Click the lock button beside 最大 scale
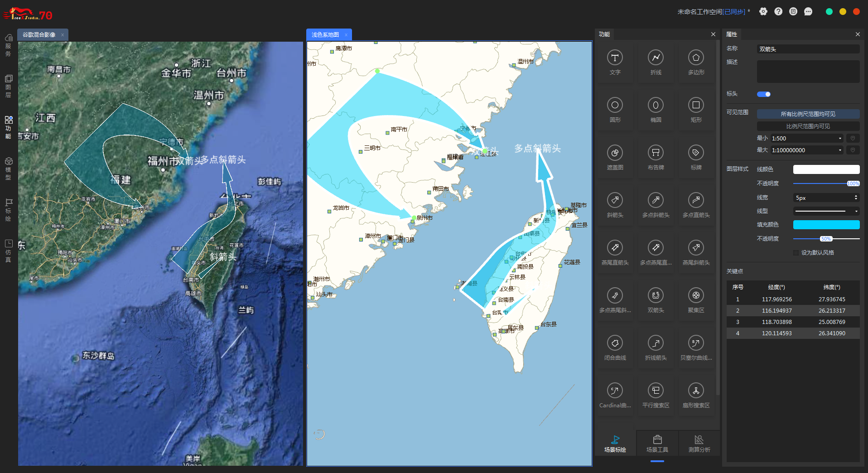This screenshot has width=868, height=473. pos(853,150)
